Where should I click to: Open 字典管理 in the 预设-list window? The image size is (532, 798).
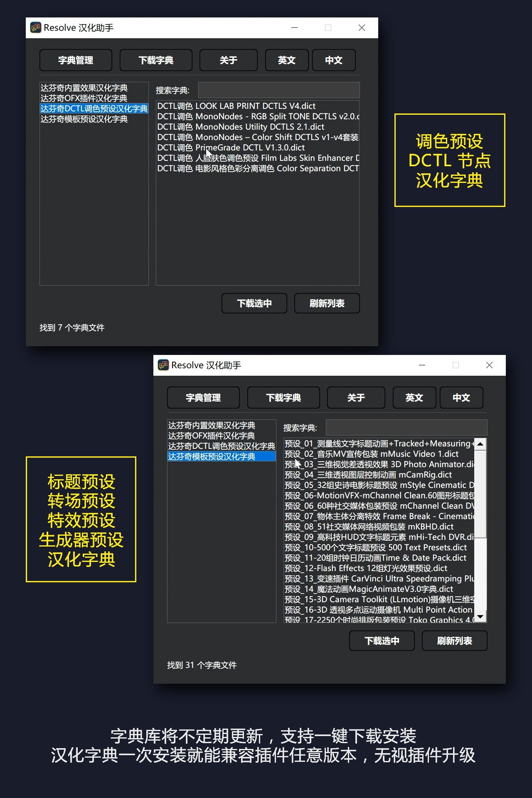pyautogui.click(x=203, y=398)
